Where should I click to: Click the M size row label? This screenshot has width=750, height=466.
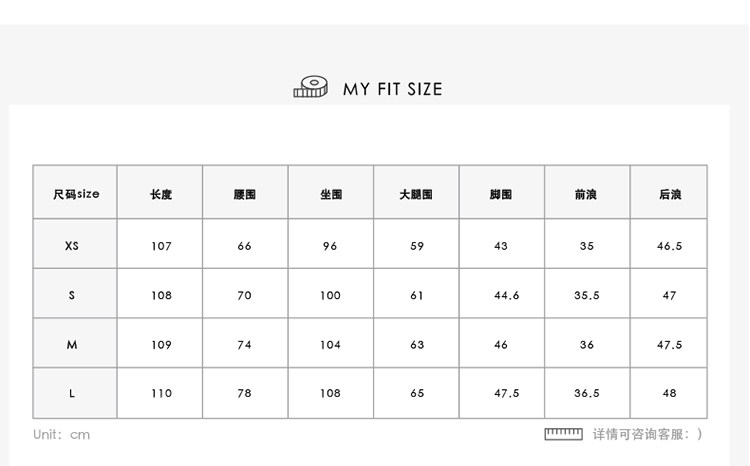(72, 345)
